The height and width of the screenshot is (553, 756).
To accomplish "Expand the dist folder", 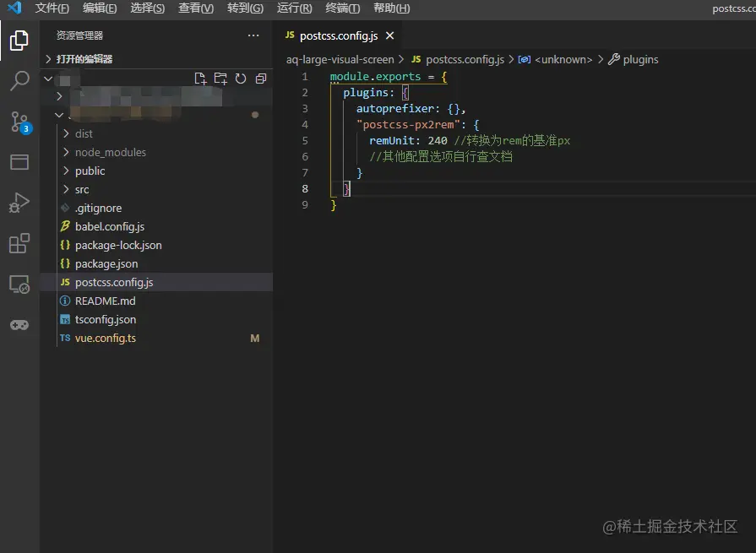I will pyautogui.click(x=84, y=133).
